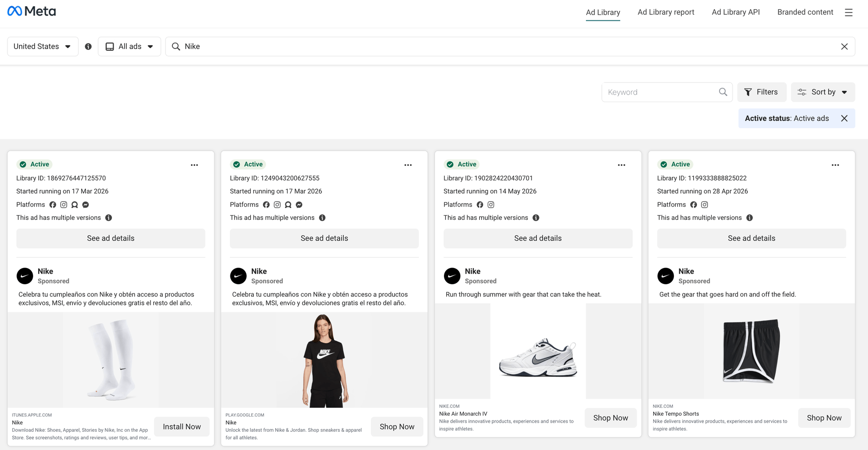Click the Nike Tempo Shorts title
Image resolution: width=868 pixels, height=450 pixels.
click(676, 414)
